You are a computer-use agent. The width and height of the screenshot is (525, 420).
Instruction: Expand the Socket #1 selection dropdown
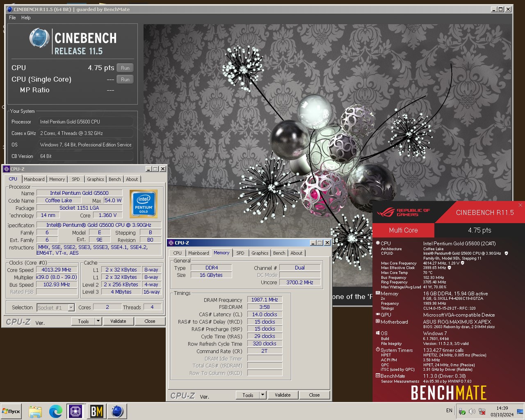71,308
